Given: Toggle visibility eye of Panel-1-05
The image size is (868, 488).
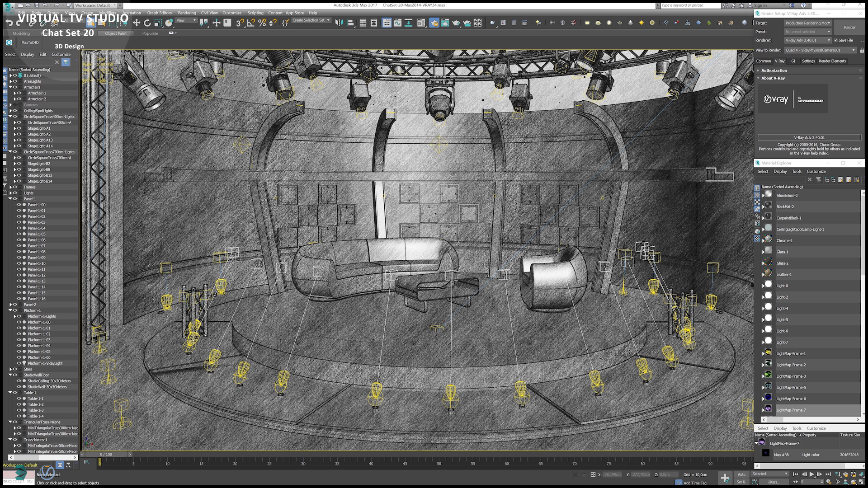Looking at the screenshot, I should [19, 234].
